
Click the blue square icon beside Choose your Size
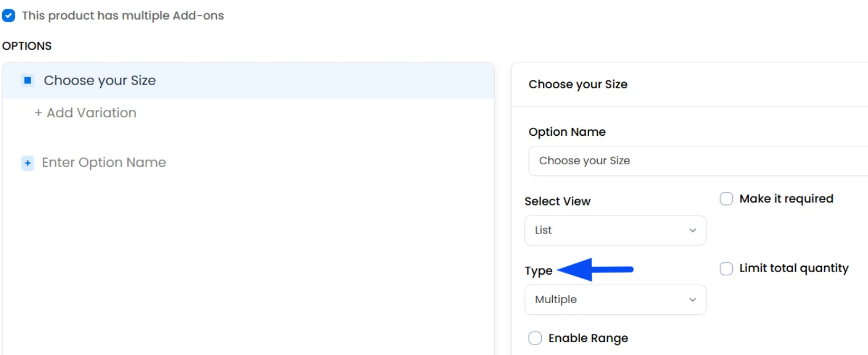(x=28, y=80)
